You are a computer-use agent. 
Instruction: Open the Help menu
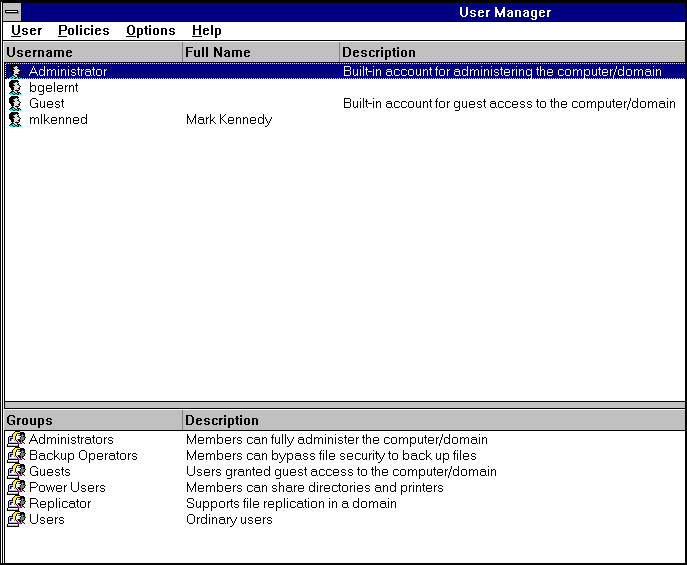click(x=207, y=31)
